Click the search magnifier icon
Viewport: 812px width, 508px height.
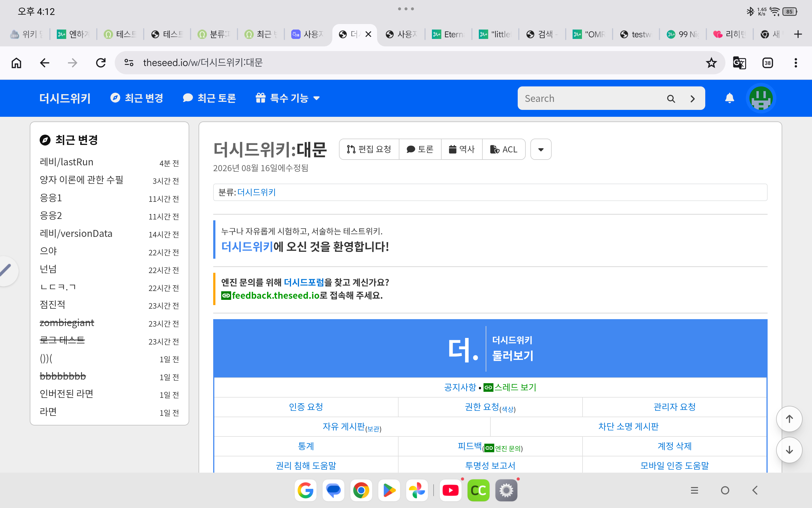671,99
